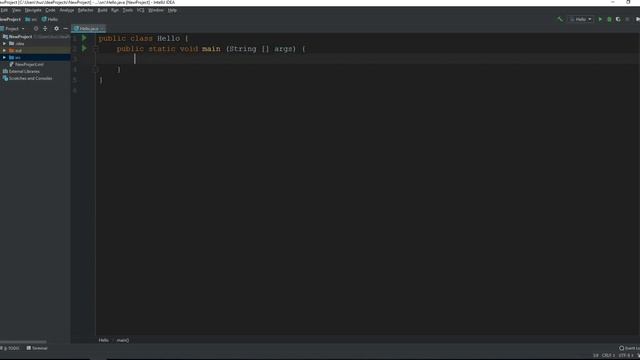Image resolution: width=640 pixels, height=360 pixels.
Task: Expand the .idea folder
Action: click(4, 44)
